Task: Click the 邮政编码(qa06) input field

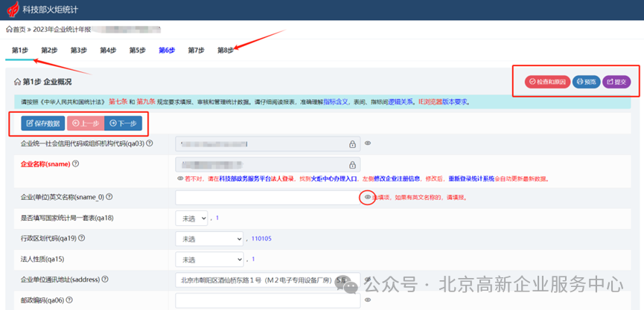Action: coord(268,300)
